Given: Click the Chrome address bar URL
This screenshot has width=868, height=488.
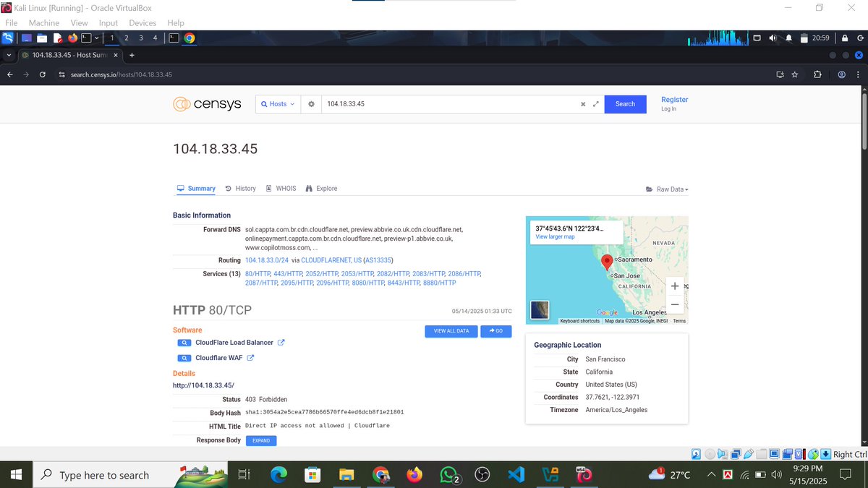Looking at the screenshot, I should tap(122, 74).
